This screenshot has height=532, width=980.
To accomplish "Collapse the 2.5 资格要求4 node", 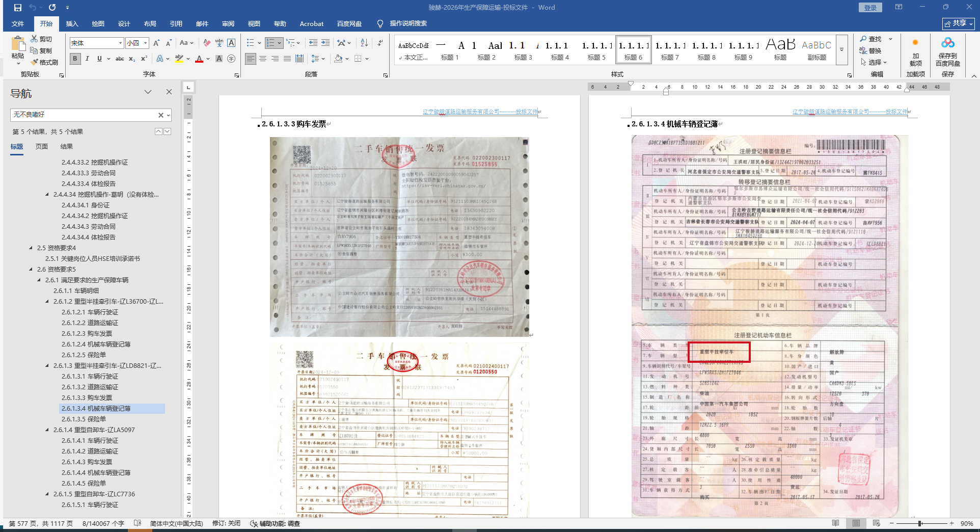I will 31,248.
